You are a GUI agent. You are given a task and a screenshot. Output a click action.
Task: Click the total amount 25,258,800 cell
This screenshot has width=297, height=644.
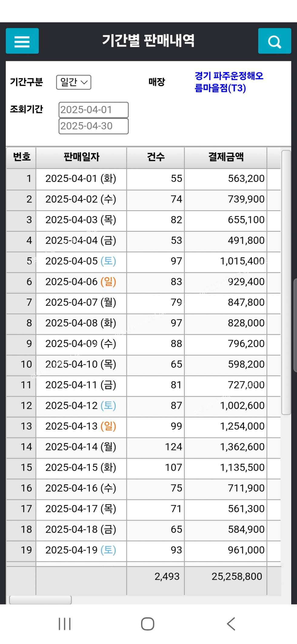[x=236, y=576]
